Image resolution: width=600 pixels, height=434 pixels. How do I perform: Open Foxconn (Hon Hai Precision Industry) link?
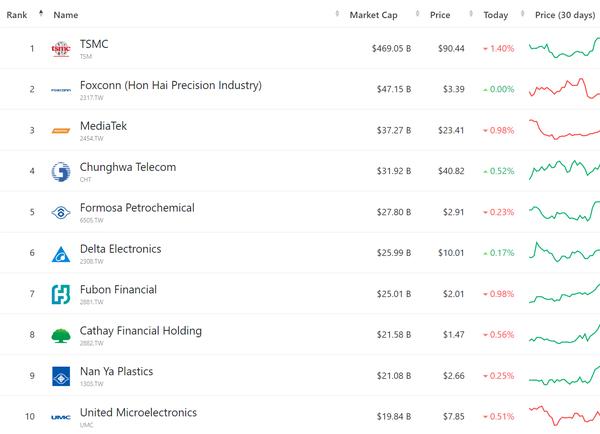point(171,85)
